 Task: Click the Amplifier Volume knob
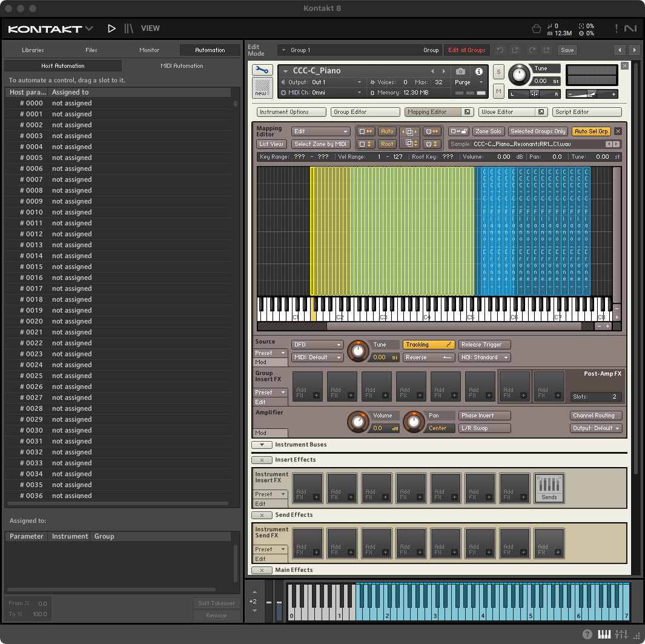coord(357,421)
